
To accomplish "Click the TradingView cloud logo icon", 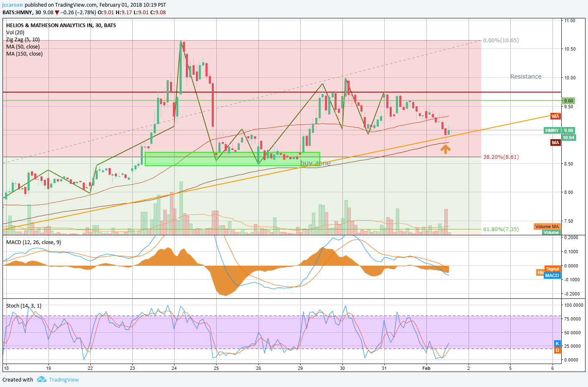I will tap(41, 379).
